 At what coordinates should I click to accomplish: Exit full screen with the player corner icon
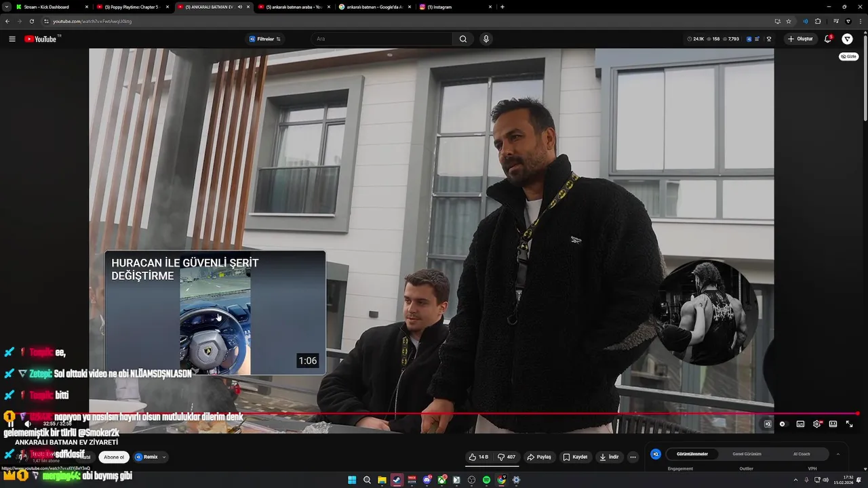[x=849, y=424]
